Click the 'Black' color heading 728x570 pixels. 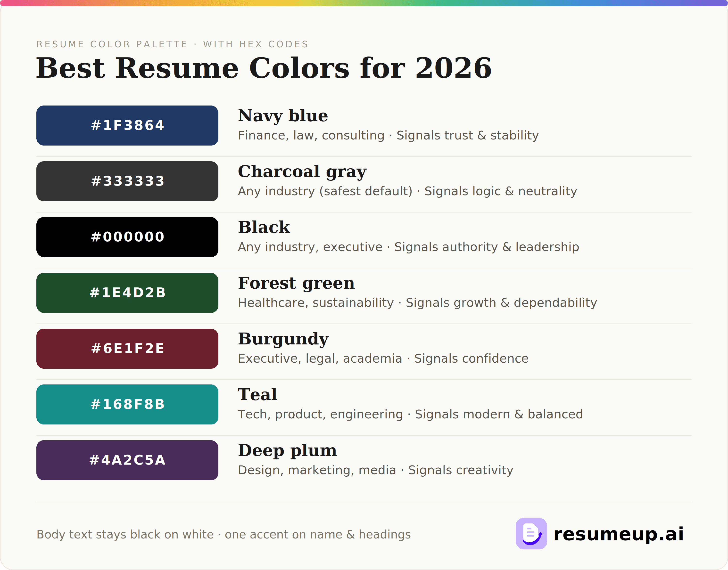[264, 227]
